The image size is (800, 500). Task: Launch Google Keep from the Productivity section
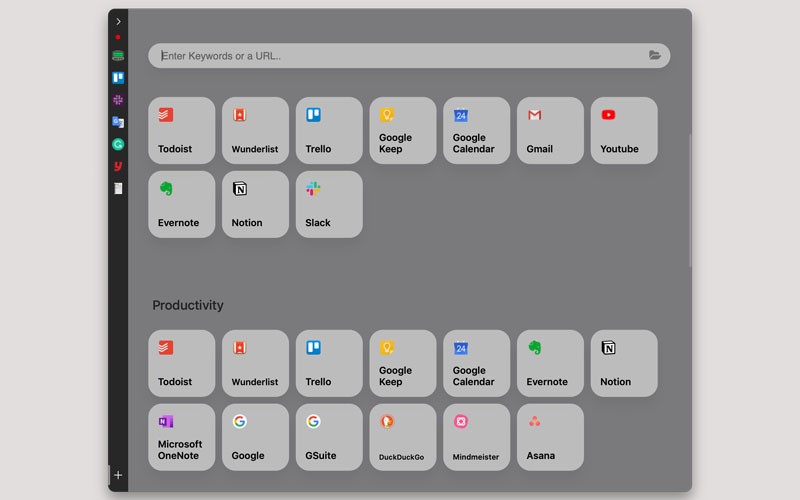[403, 363]
